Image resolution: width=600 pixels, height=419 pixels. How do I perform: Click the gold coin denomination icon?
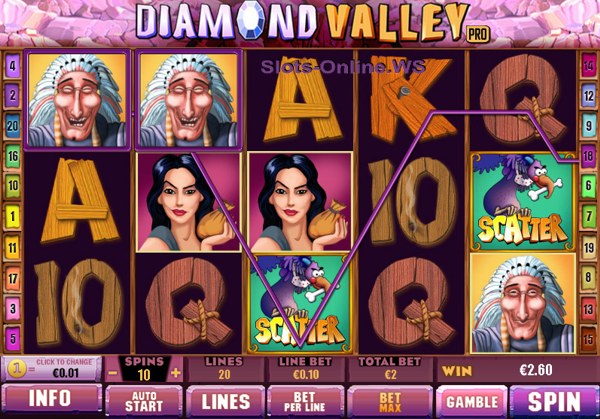[16, 368]
